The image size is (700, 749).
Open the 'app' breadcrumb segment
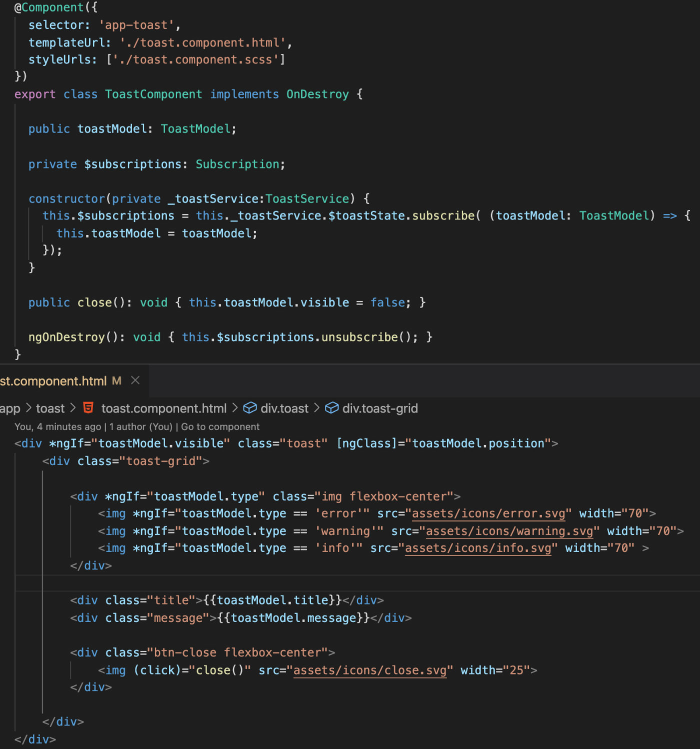pyautogui.click(x=10, y=408)
